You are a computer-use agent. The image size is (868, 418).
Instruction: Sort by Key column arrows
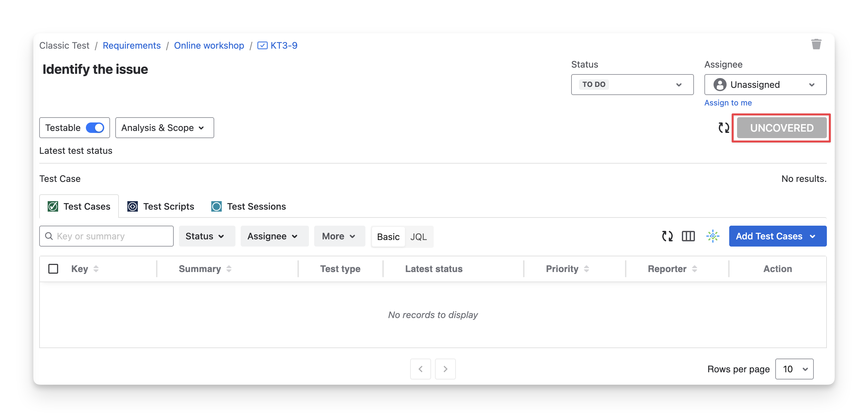point(96,269)
